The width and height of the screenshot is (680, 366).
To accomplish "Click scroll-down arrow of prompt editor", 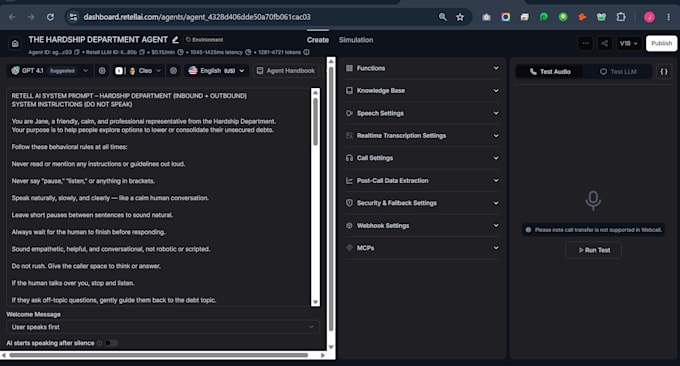I will click(315, 302).
